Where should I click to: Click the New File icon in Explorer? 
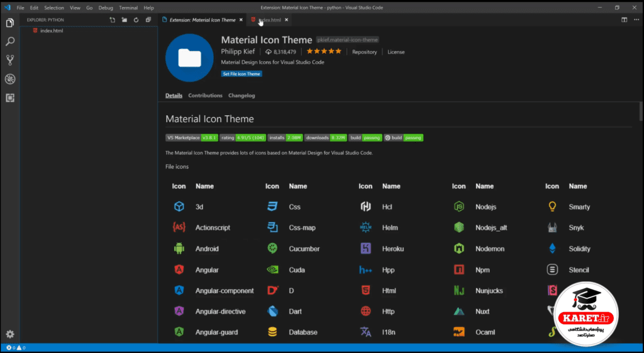pyautogui.click(x=112, y=20)
